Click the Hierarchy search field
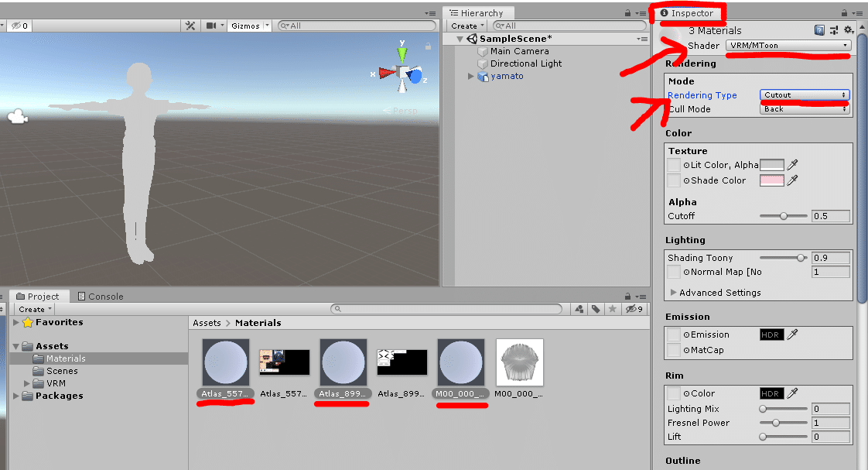Image resolution: width=868 pixels, height=470 pixels. 569,26
